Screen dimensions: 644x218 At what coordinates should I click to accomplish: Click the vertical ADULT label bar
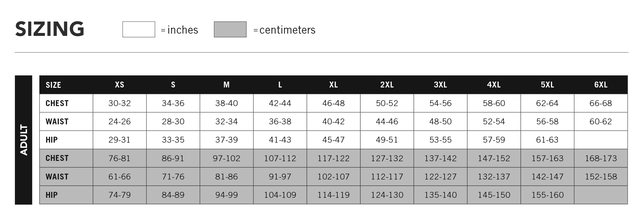point(23,140)
